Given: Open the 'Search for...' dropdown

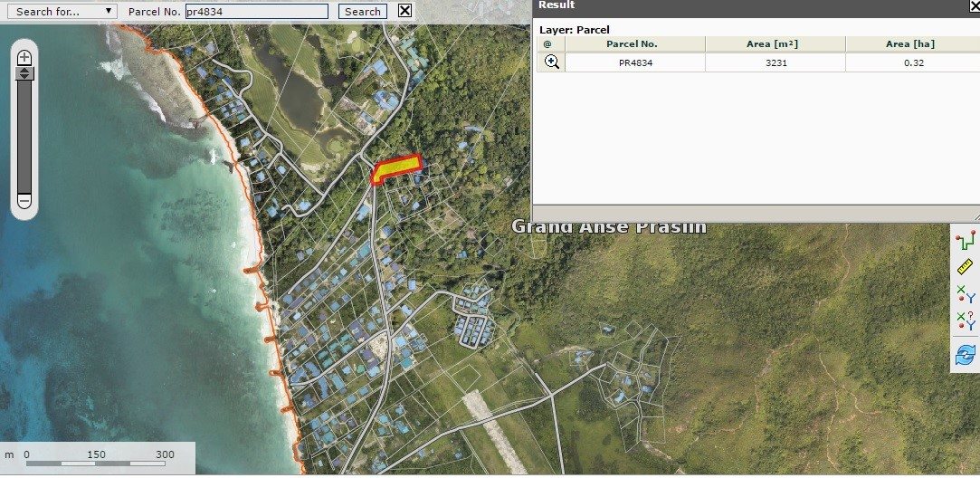Looking at the screenshot, I should (x=62, y=11).
